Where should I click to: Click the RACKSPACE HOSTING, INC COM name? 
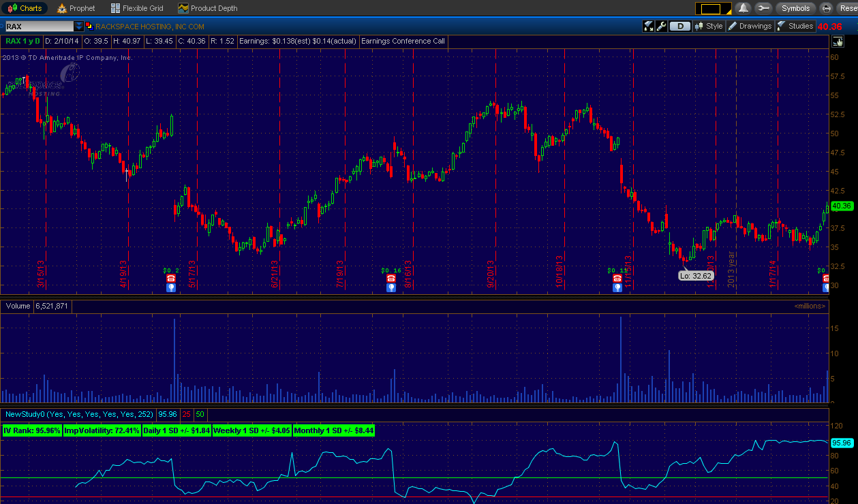pyautogui.click(x=150, y=27)
